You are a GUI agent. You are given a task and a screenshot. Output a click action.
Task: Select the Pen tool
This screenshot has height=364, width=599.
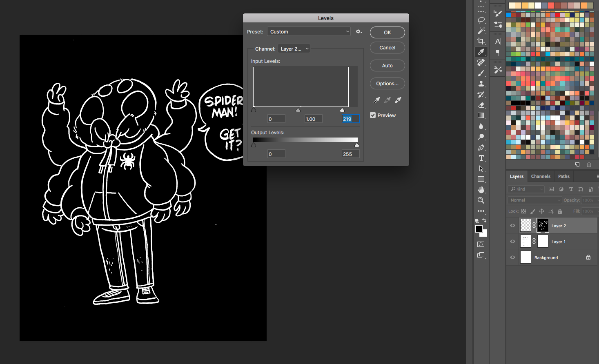pos(481,147)
